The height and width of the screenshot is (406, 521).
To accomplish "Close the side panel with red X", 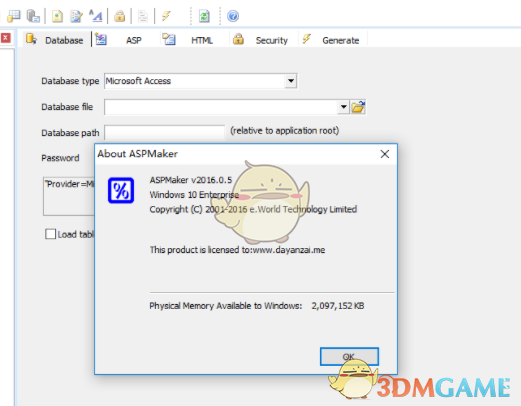I will pos(5,38).
